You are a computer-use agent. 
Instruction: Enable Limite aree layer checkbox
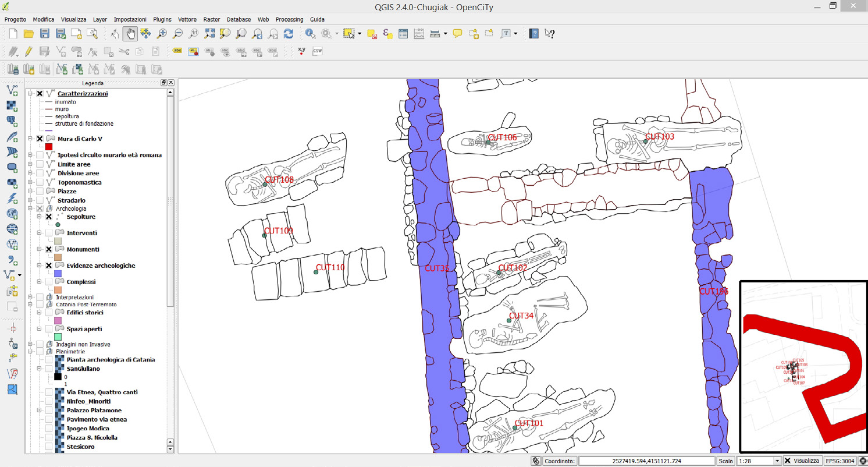(40, 164)
